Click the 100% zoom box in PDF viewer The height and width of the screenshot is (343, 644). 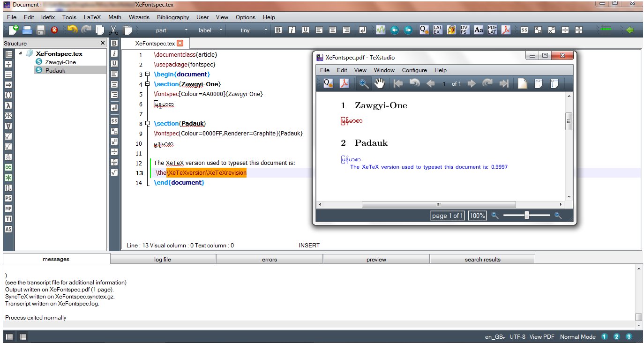[477, 216]
